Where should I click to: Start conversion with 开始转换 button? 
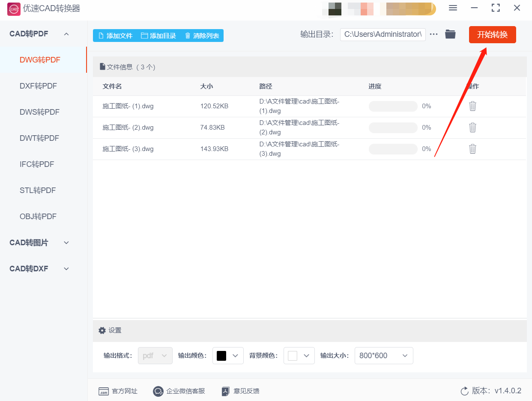493,35
